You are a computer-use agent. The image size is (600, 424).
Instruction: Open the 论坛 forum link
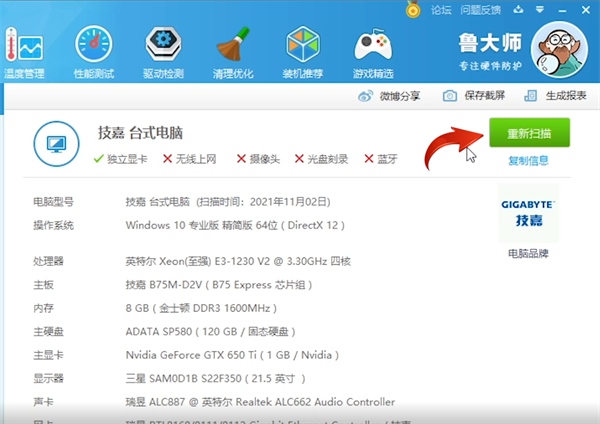click(441, 9)
